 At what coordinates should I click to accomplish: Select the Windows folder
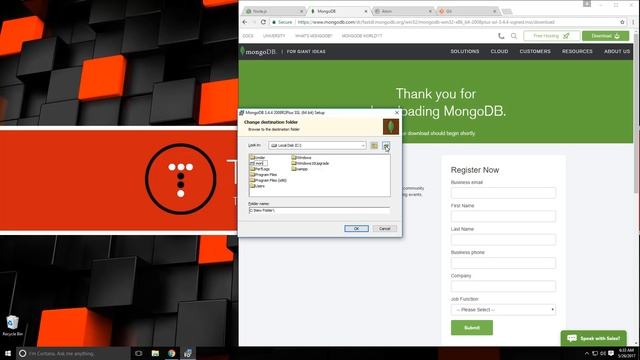301,157
